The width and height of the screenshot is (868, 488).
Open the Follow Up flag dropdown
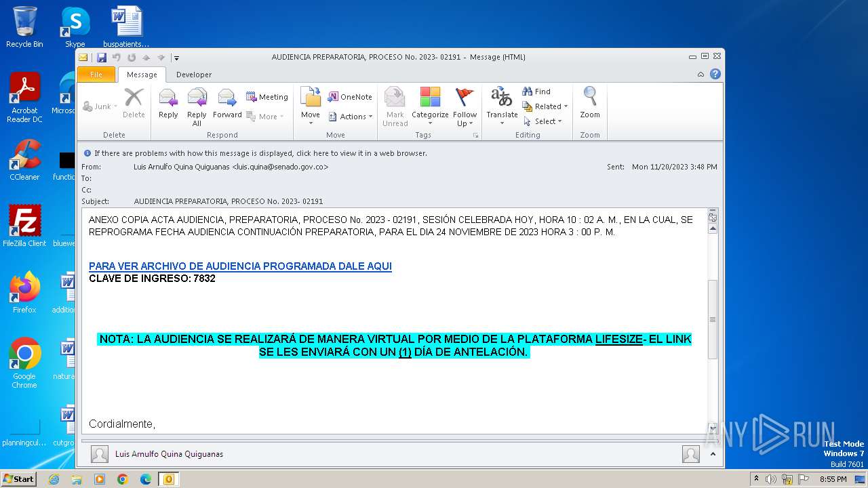[x=465, y=119]
